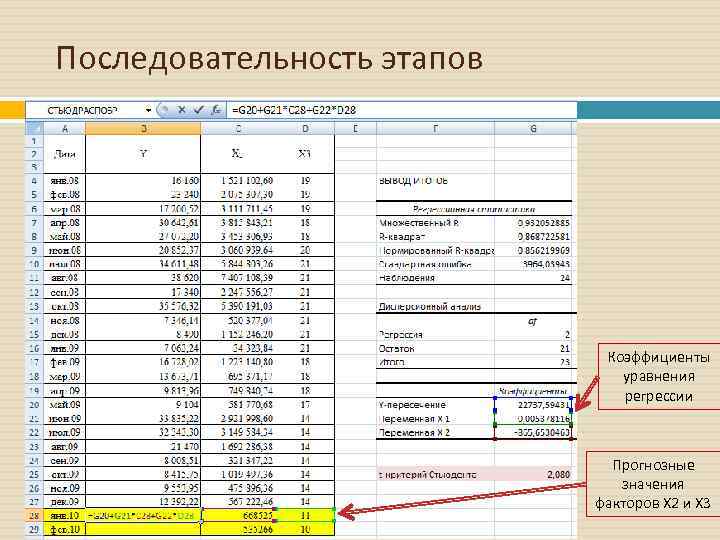The height and width of the screenshot is (540, 720).
Task: Open the Name Box dropdown arrow
Action: pos(148,110)
